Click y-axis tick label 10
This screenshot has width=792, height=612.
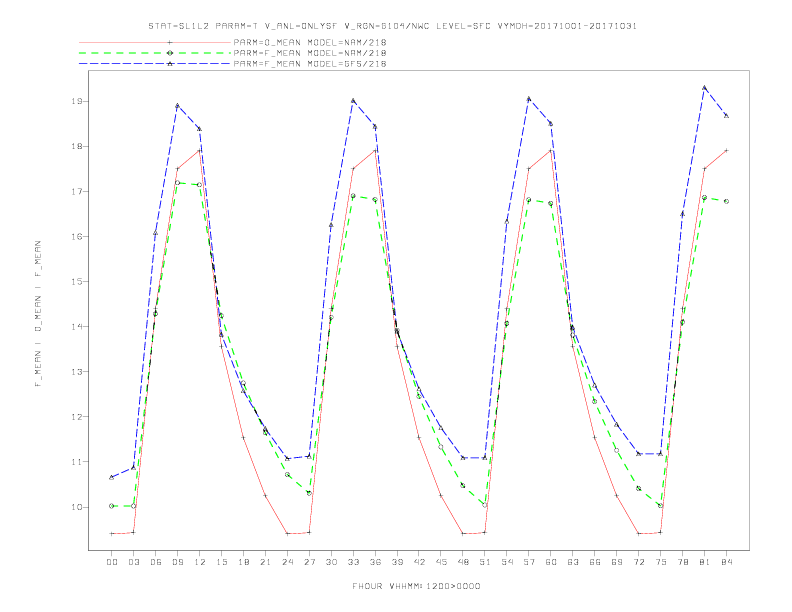click(77, 507)
